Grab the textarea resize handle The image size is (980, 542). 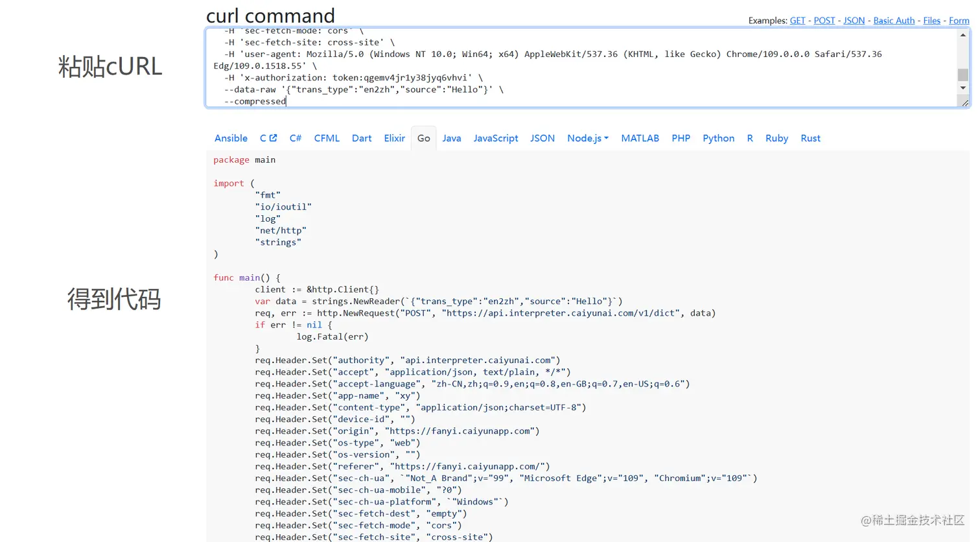click(965, 102)
